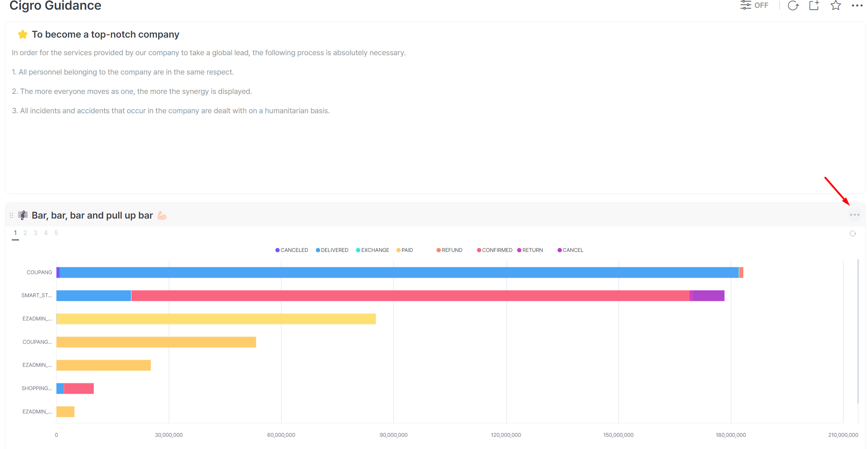Viewport: 868px width, 449px height.
Task: Hide CANCELED series in legend
Action: [x=294, y=250]
